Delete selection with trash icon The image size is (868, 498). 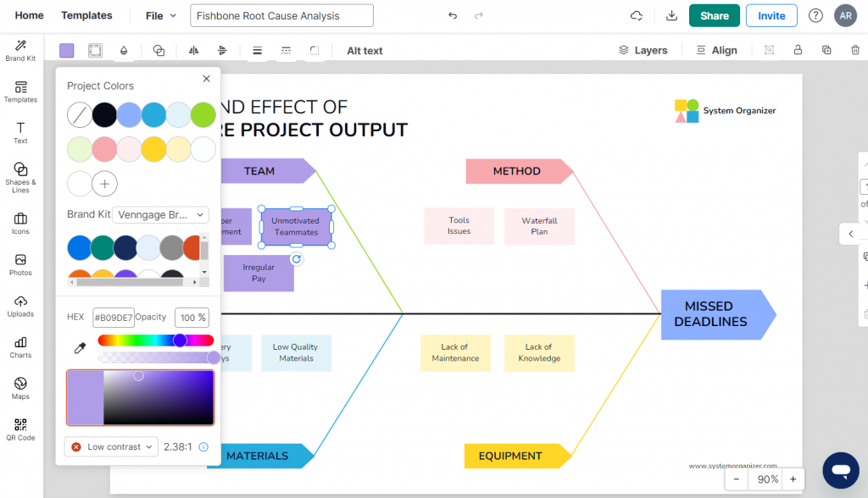pos(854,50)
